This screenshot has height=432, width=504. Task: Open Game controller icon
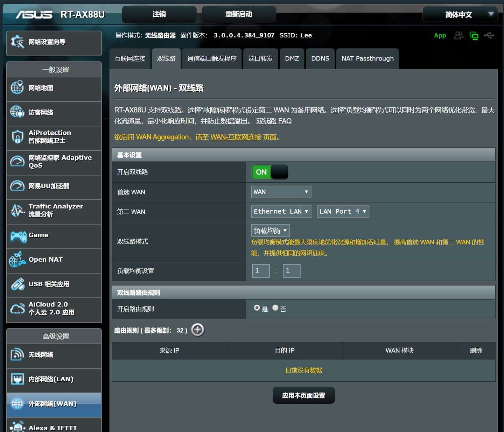pos(18,236)
